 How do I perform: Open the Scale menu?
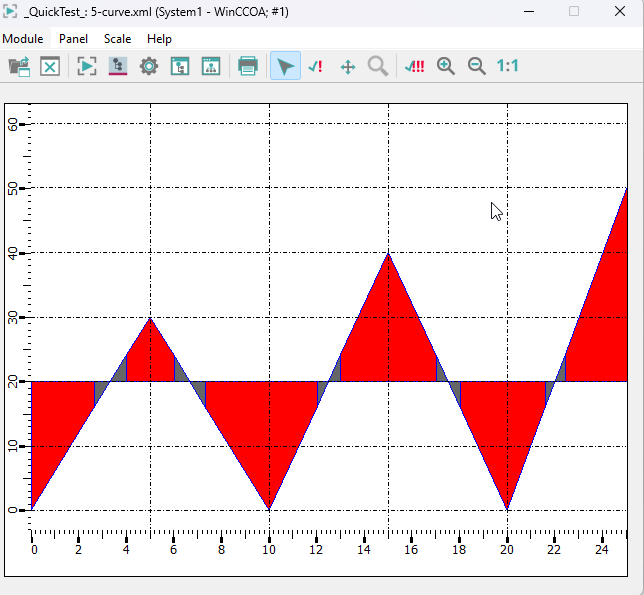tap(117, 39)
